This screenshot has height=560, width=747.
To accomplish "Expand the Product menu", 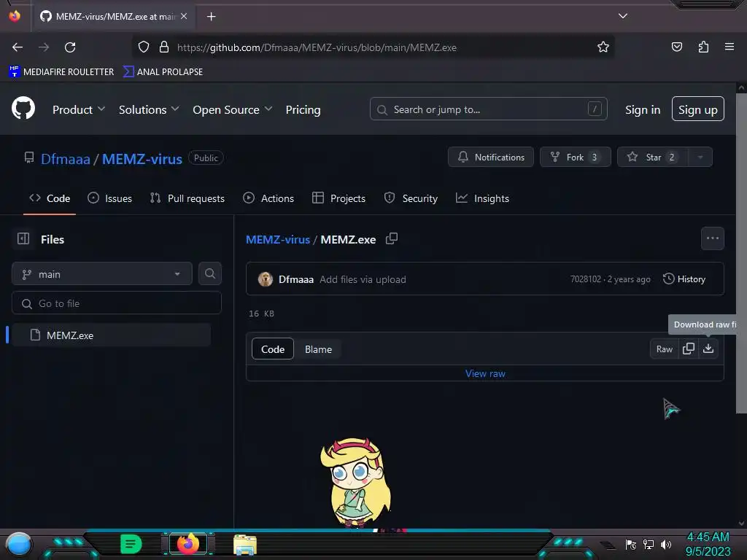I will pyautogui.click(x=79, y=109).
